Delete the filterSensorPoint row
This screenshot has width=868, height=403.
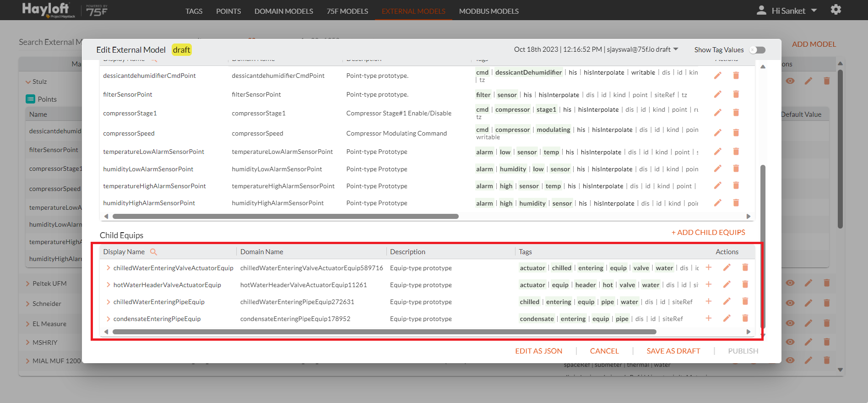point(736,94)
